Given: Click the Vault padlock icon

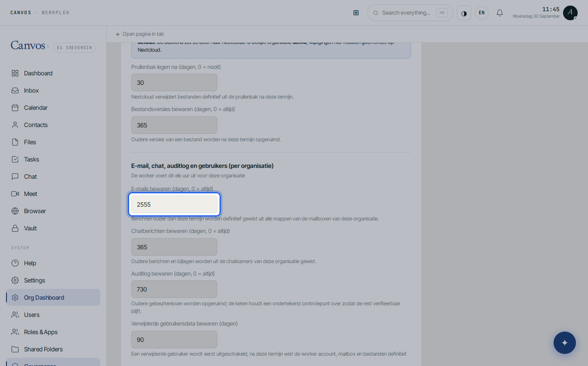Looking at the screenshot, I should [15, 228].
